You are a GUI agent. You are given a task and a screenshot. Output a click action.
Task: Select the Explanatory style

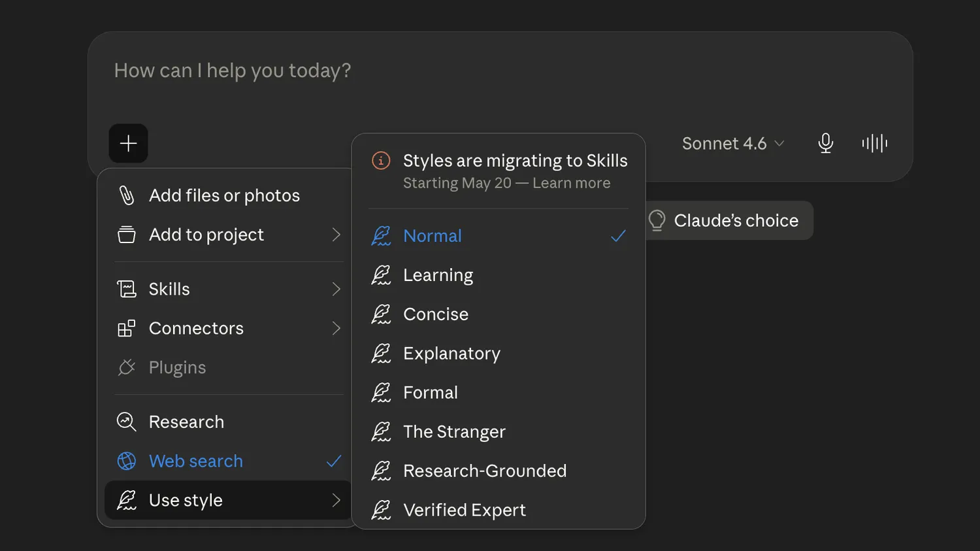(498, 354)
